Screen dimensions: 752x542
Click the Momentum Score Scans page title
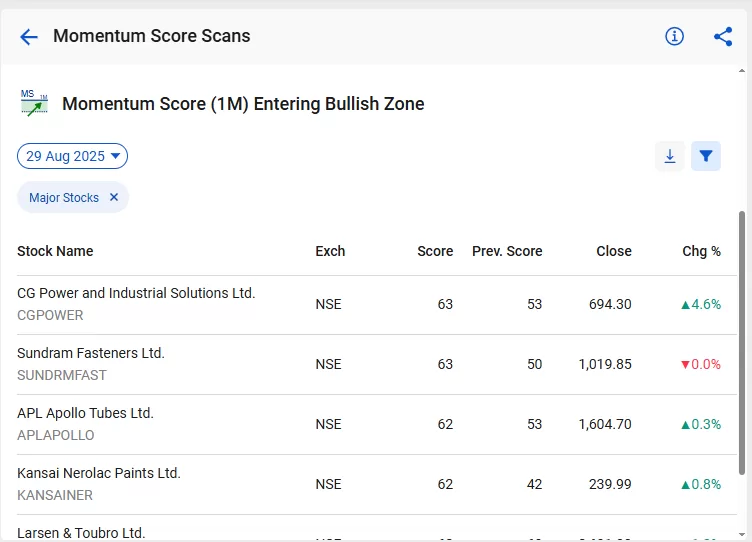[152, 36]
